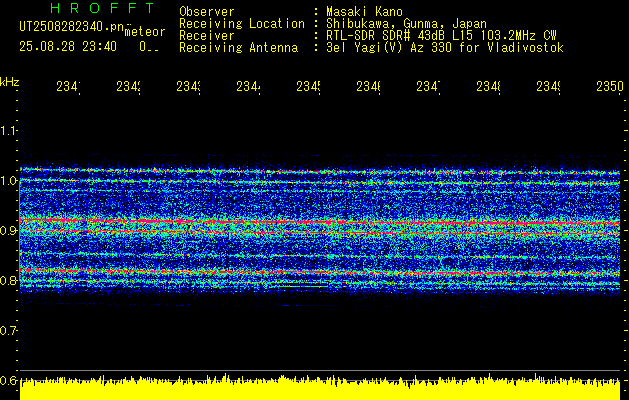Click the 2345 time axis label
This screenshot has width=629, height=400.
308,87
